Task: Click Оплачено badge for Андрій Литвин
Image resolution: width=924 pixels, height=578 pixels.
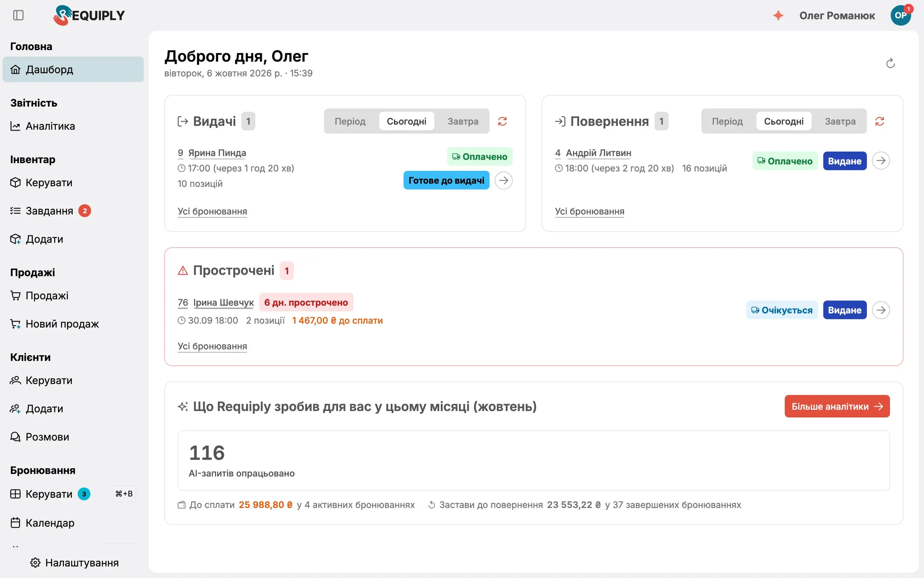Action: click(785, 161)
